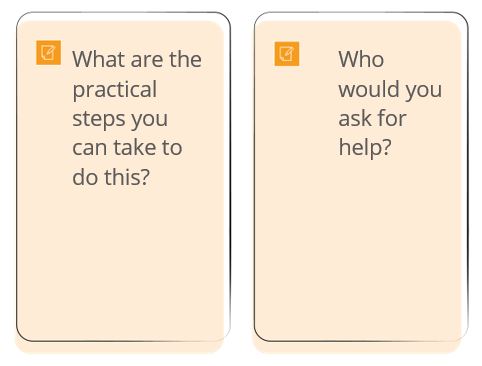
Task: Click the word 'the' after 'What are'
Action: 185,59
